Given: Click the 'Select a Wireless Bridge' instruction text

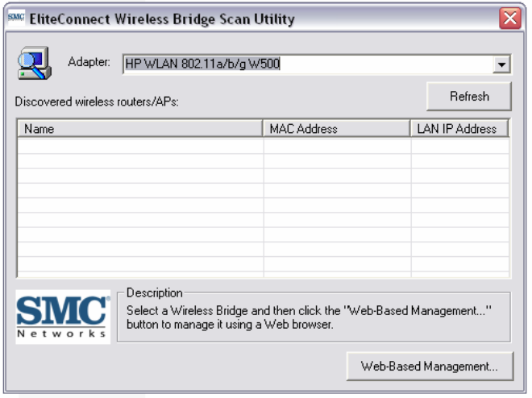Looking at the screenshot, I should click(x=309, y=317).
